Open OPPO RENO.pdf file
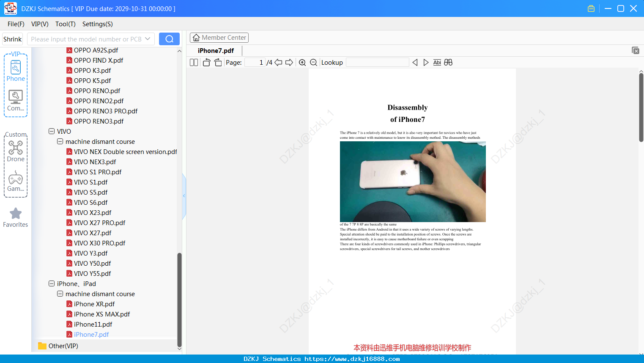The width and height of the screenshot is (644, 363). 93,91
